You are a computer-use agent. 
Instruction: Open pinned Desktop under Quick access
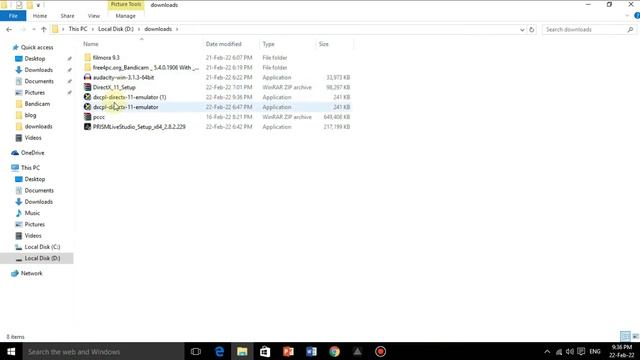tap(34, 59)
